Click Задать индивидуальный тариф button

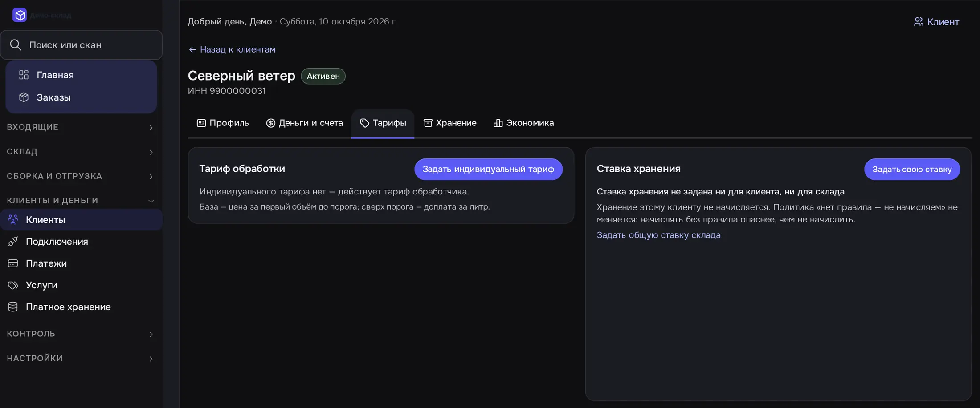(x=488, y=169)
